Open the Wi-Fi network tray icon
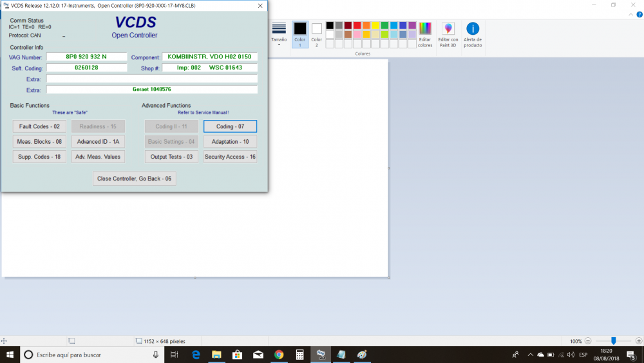The height and width of the screenshot is (363, 644). 561,355
